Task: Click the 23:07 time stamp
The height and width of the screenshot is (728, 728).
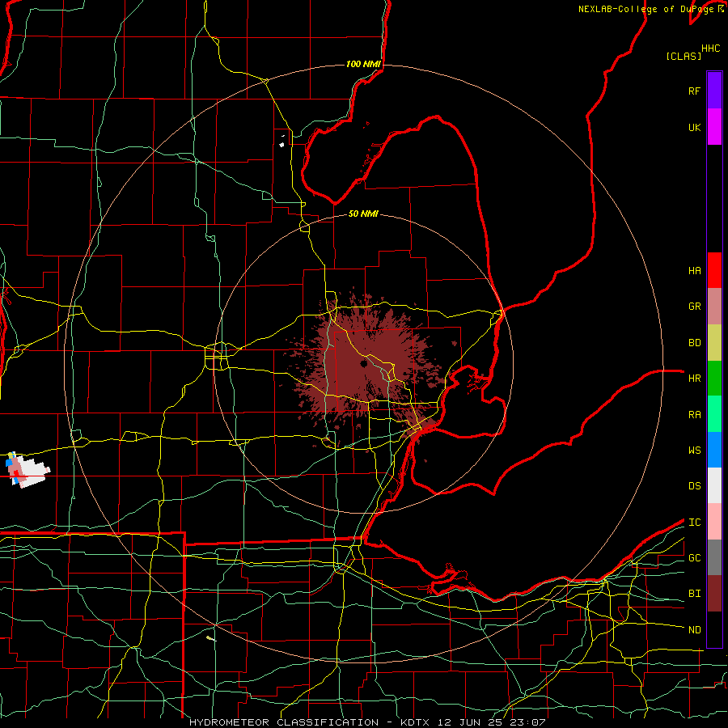Action: pyautogui.click(x=527, y=722)
